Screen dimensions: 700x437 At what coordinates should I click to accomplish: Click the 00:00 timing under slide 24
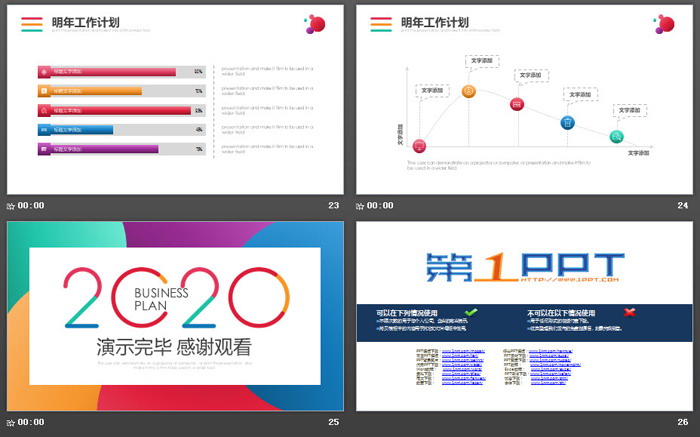[380, 205]
